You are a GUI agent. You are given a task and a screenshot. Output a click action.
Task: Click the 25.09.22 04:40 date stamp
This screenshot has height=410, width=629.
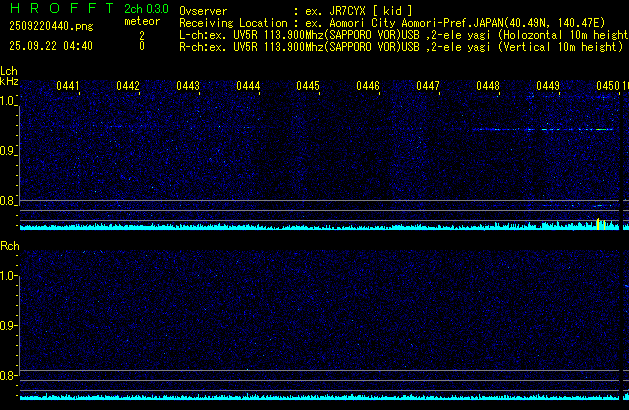coord(51,46)
